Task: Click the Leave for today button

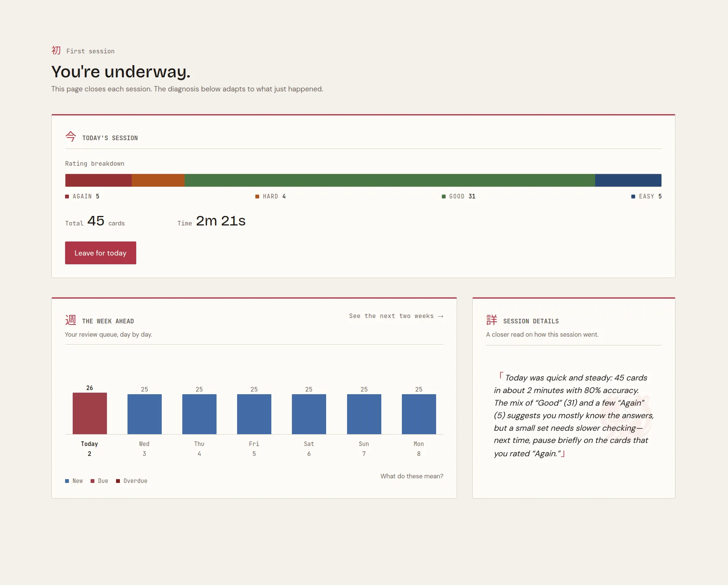Action: (x=100, y=253)
